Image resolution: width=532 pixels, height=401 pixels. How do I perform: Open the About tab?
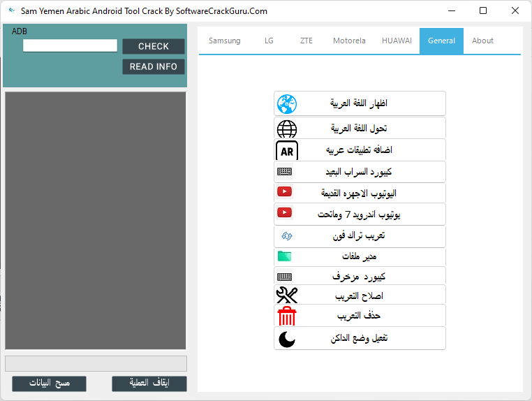pyautogui.click(x=482, y=41)
